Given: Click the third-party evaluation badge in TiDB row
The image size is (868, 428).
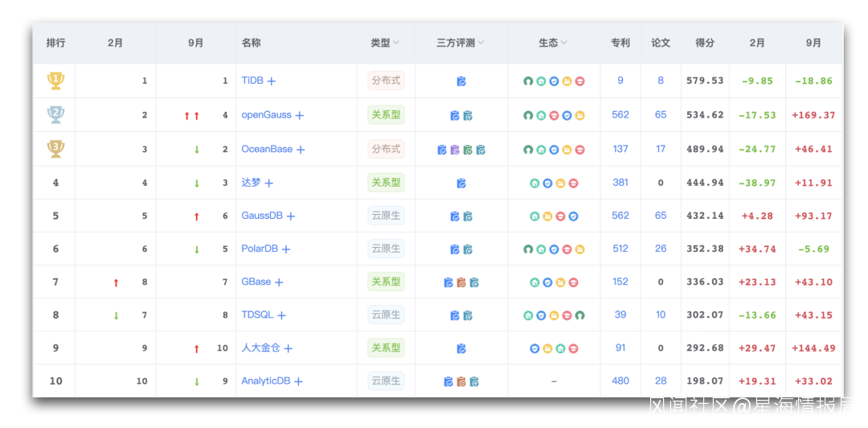Looking at the screenshot, I should [461, 81].
